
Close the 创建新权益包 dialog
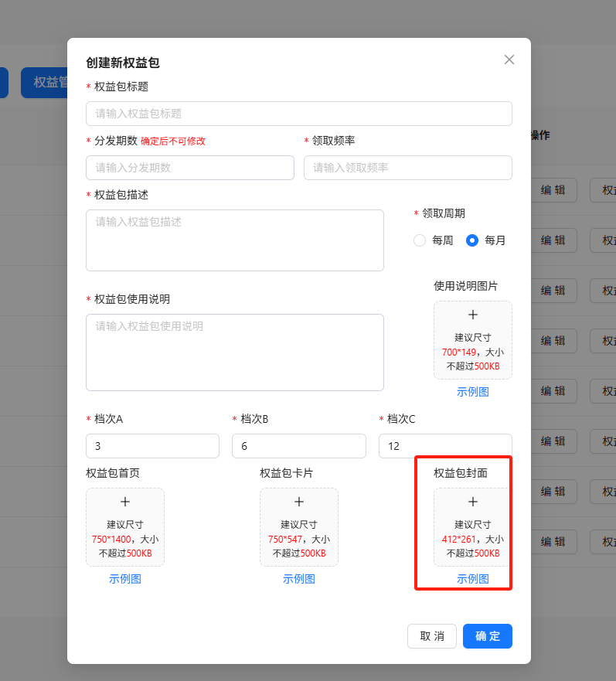pyautogui.click(x=509, y=60)
